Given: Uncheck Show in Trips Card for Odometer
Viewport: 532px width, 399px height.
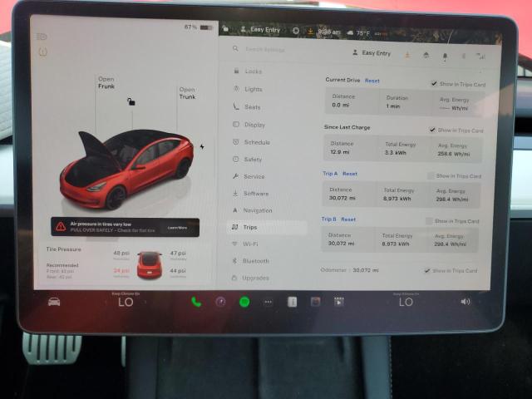Looking at the screenshot, I should click(x=427, y=270).
